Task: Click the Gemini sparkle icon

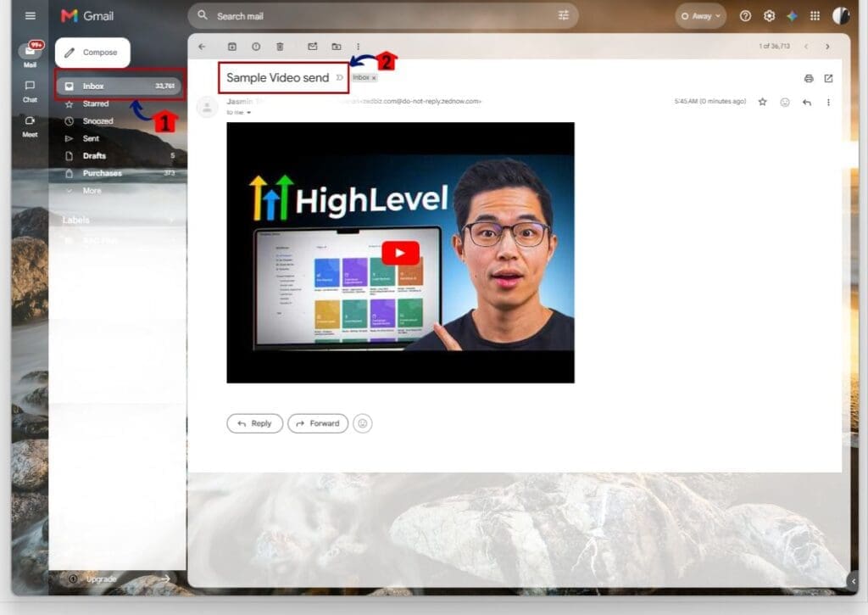Action: (793, 16)
